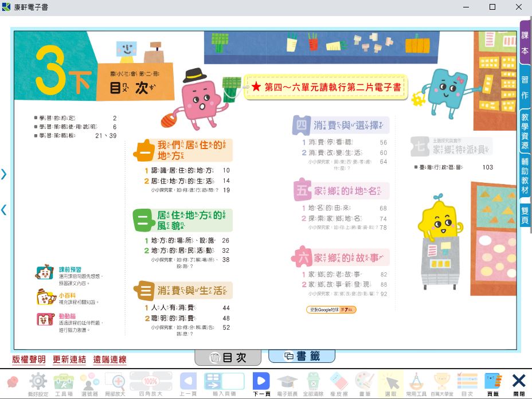Screen dimensions: 532x399
Task: Open lesson 地方的居民活動 page 32
Action: coord(187,251)
